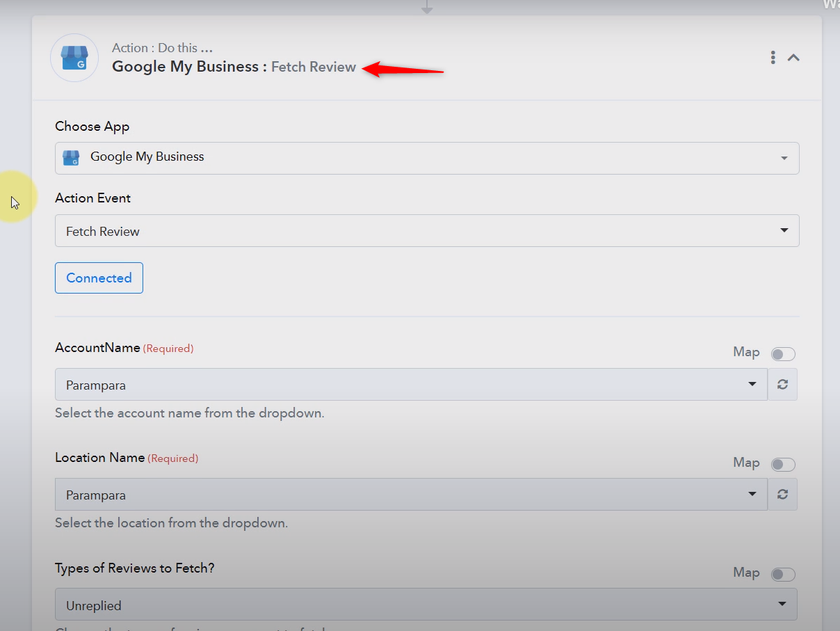Click the 'Action Event' field label
Screen dimensions: 840x631
pos(93,198)
